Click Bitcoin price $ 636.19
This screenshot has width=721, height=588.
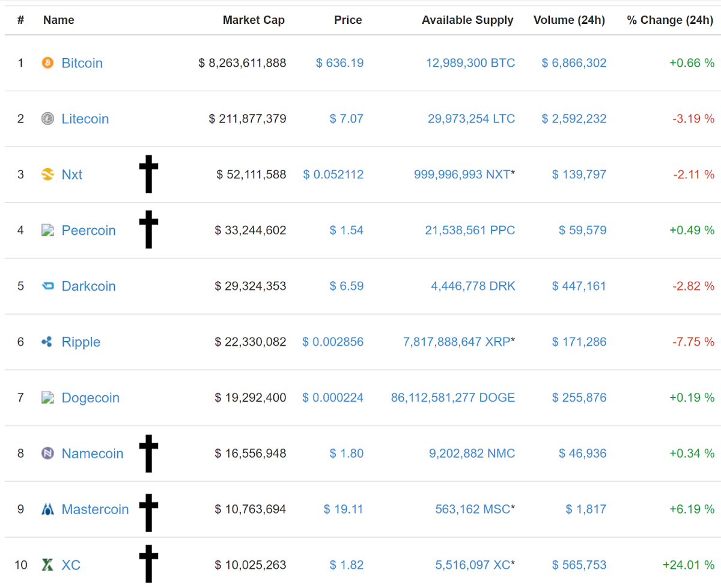(x=339, y=63)
